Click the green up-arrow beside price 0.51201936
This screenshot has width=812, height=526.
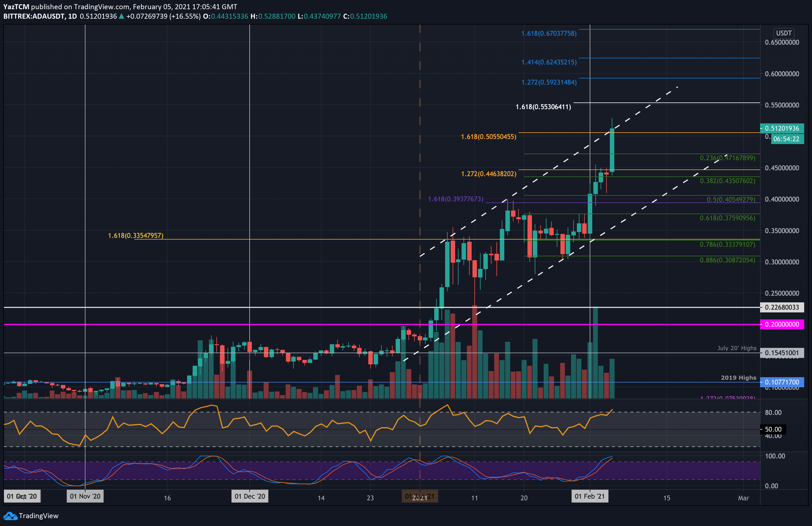pyautogui.click(x=121, y=16)
